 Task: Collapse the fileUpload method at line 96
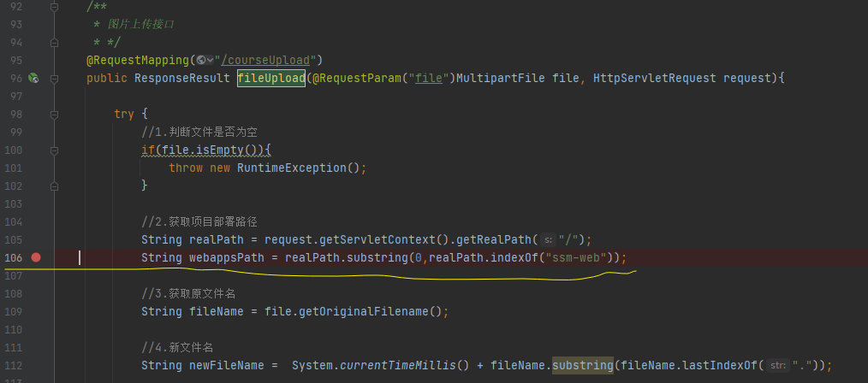(x=54, y=79)
